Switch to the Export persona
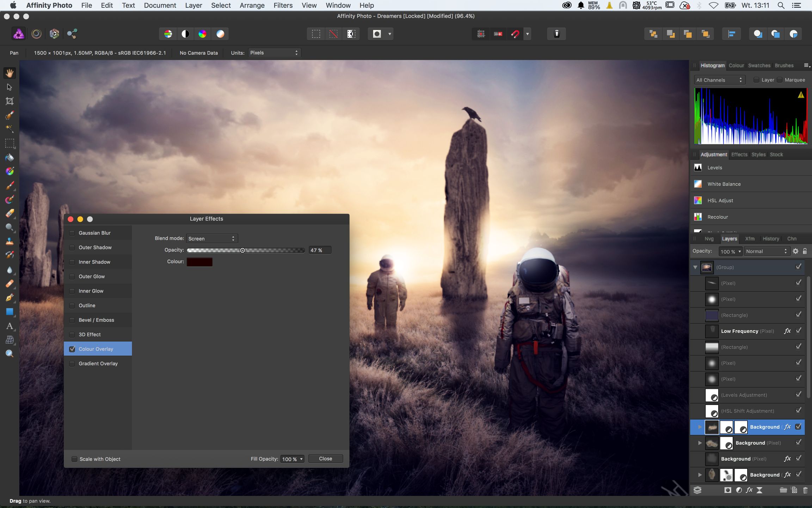The image size is (812, 508). (72, 34)
